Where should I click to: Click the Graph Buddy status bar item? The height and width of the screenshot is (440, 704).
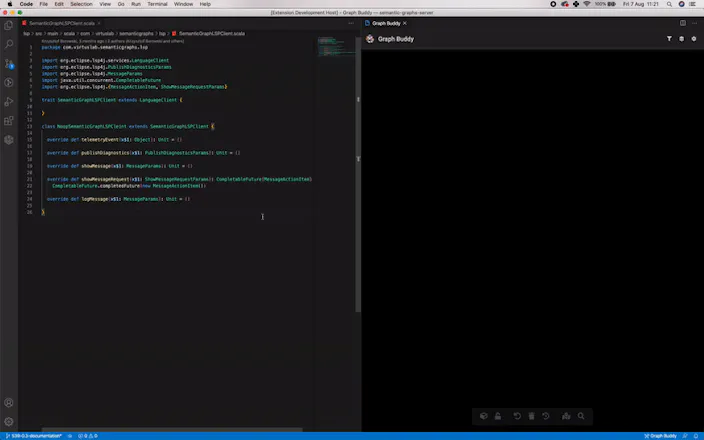tap(660, 436)
